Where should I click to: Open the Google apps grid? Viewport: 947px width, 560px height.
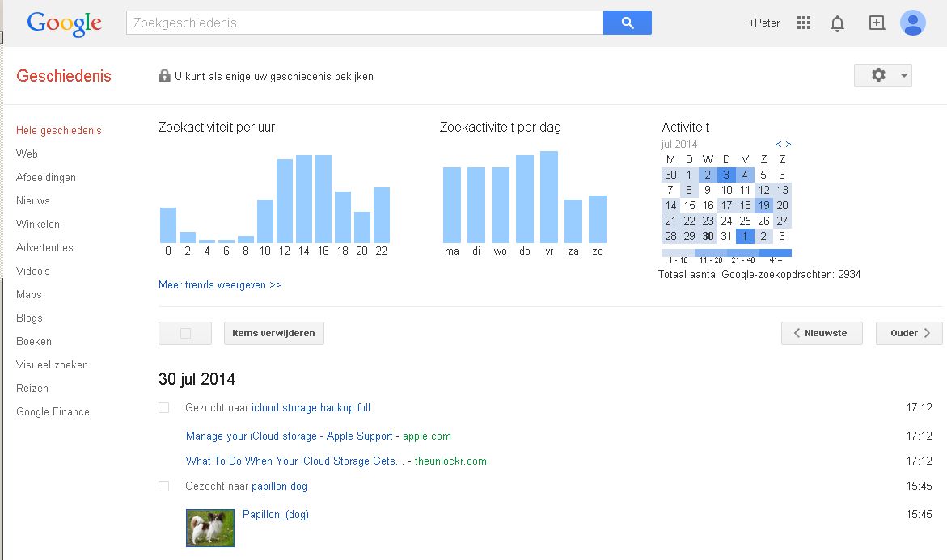(803, 23)
